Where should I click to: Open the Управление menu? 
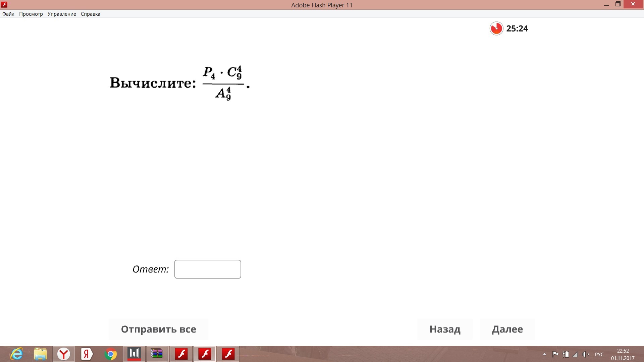[x=62, y=14]
